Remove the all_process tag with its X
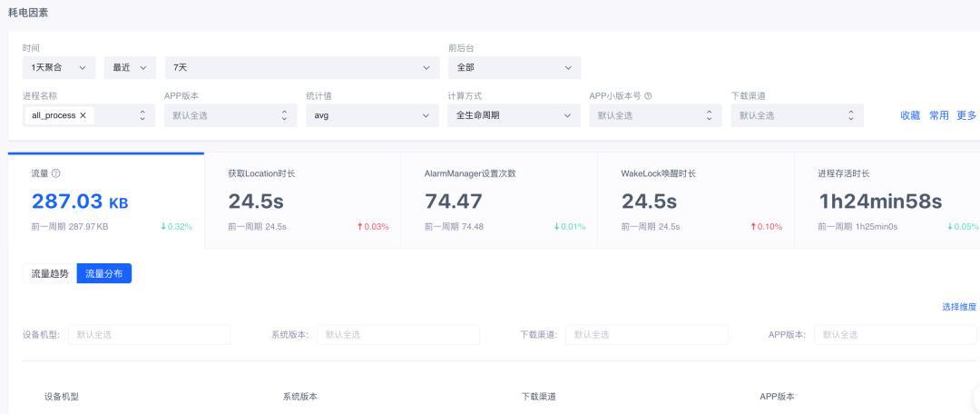The width and height of the screenshot is (980, 414). [82, 115]
